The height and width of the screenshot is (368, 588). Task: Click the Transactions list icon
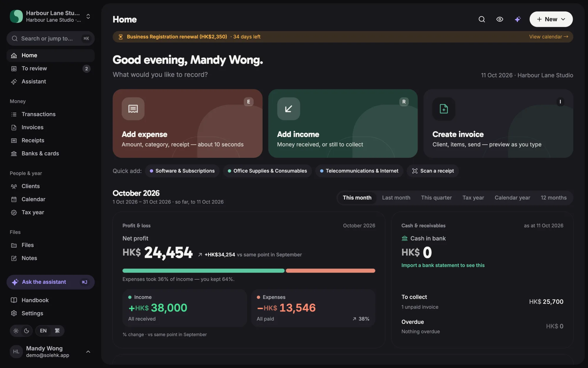pos(14,114)
